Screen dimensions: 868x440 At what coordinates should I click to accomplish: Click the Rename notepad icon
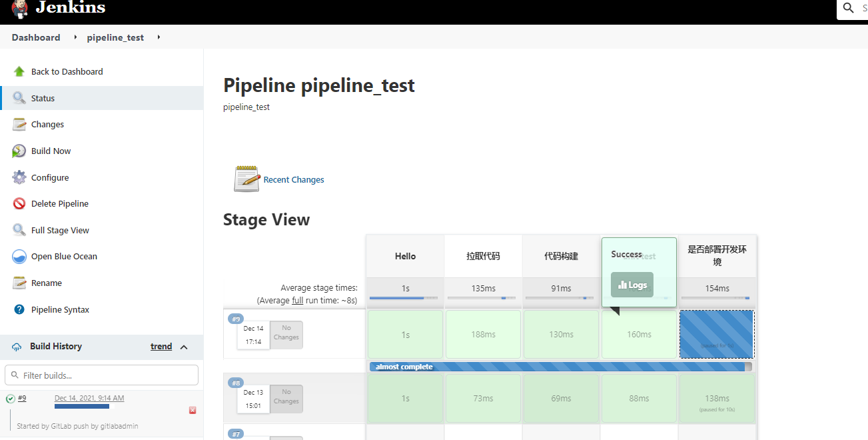19,283
